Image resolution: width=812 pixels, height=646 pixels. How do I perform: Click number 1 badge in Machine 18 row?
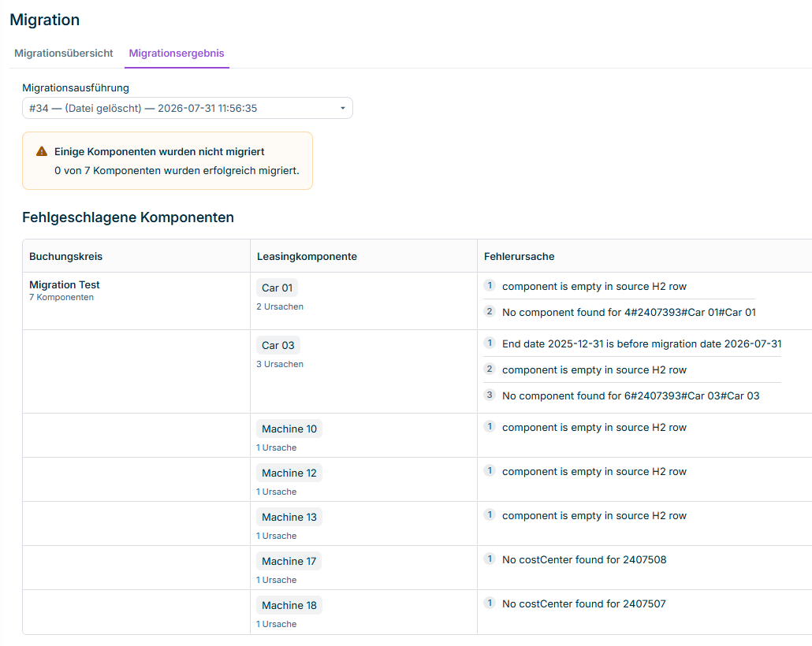pyautogui.click(x=490, y=603)
